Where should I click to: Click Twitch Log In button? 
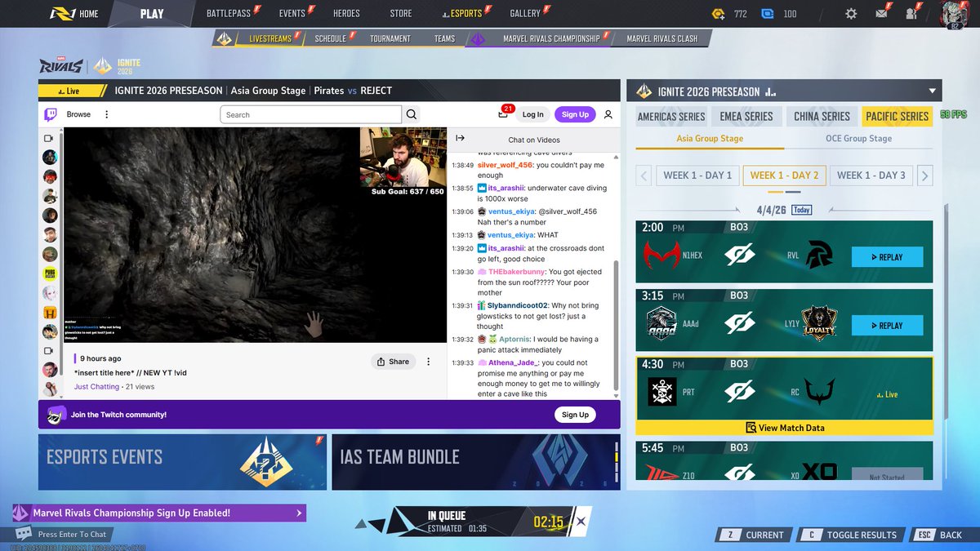click(x=532, y=114)
